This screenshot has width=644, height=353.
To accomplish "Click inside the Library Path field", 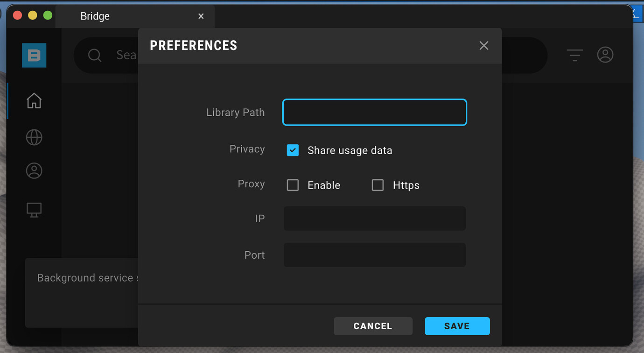I will pyautogui.click(x=374, y=112).
